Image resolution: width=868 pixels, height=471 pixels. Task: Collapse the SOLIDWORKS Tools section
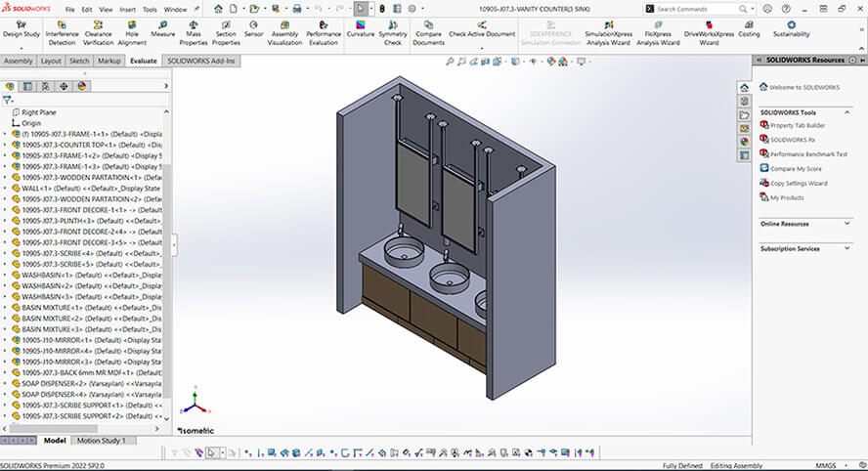pos(846,112)
